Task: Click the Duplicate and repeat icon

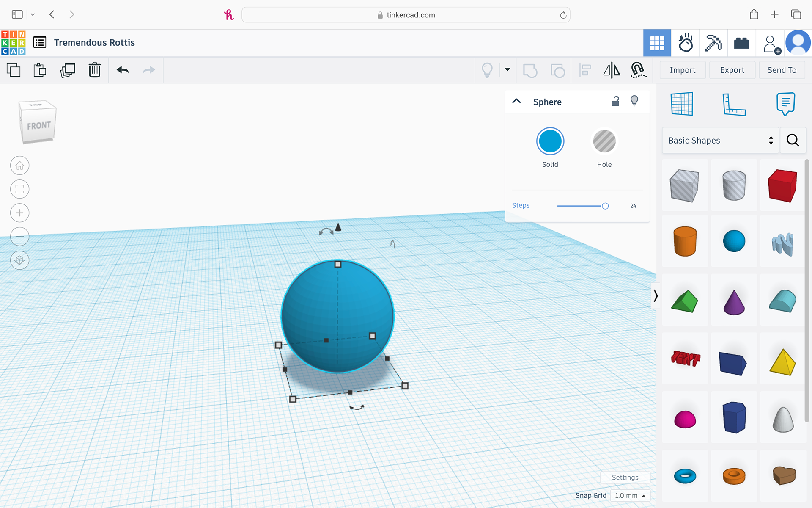Action: [x=68, y=70]
